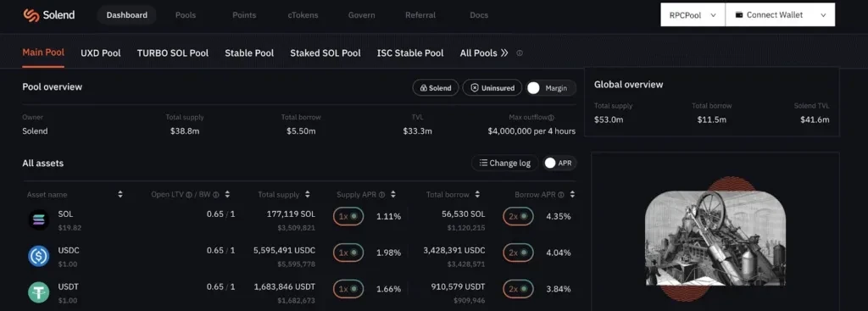This screenshot has height=311, width=868.
Task: Toggle the Margin switch
Action: 551,88
